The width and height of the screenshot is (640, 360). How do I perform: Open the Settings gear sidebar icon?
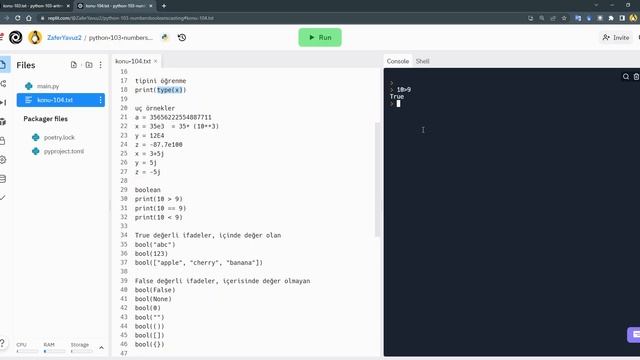coord(3,160)
